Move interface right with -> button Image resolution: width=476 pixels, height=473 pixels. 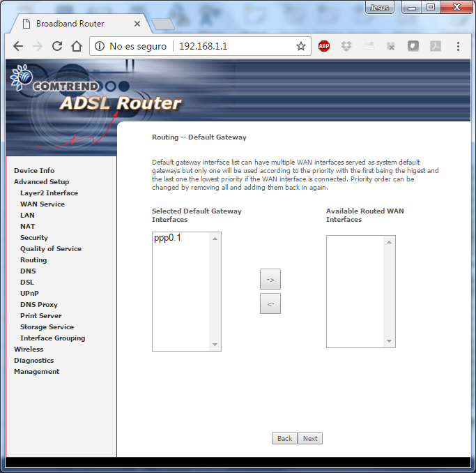(x=270, y=279)
